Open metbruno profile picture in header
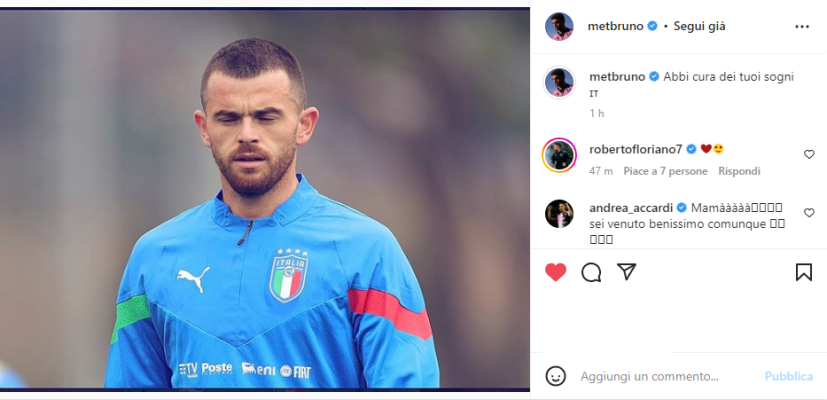The height and width of the screenshot is (400, 827). point(559,26)
